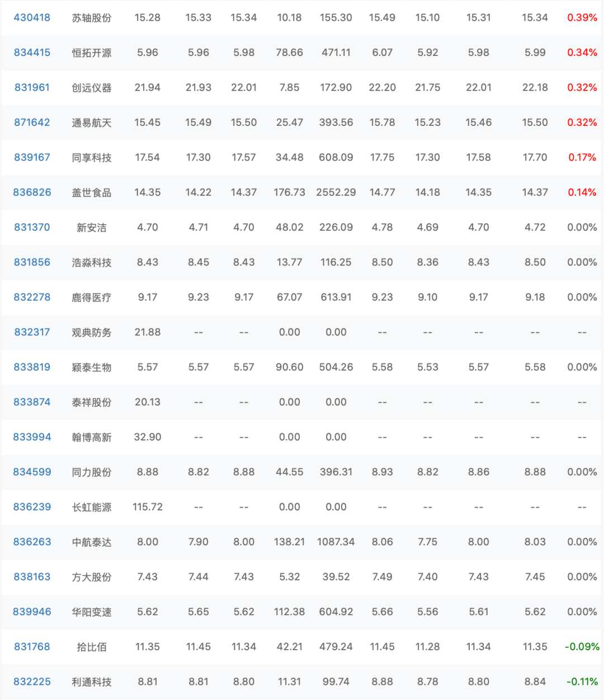Select stock name 恒拓开源
The height and width of the screenshot is (700, 604).
coord(92,53)
